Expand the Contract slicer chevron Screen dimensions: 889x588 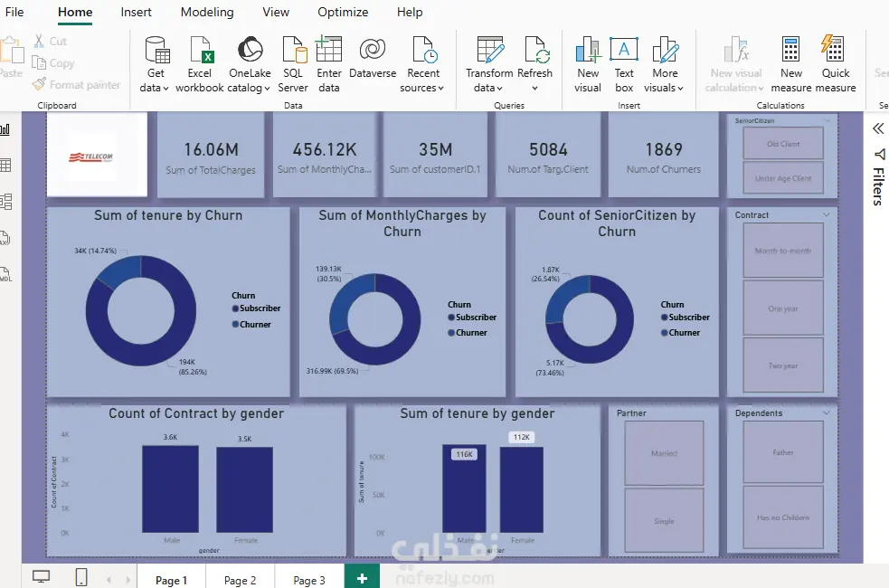click(826, 215)
